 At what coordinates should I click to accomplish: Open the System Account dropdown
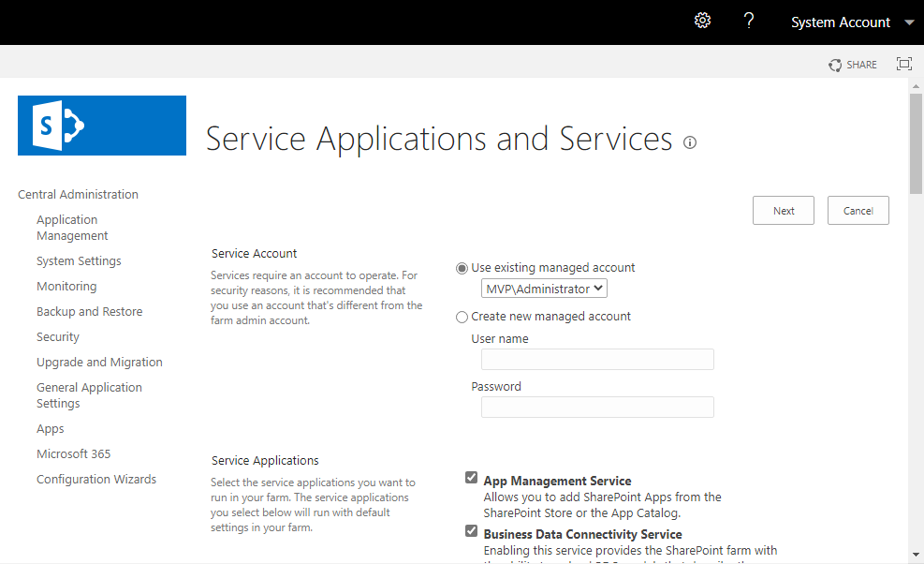[x=840, y=22]
